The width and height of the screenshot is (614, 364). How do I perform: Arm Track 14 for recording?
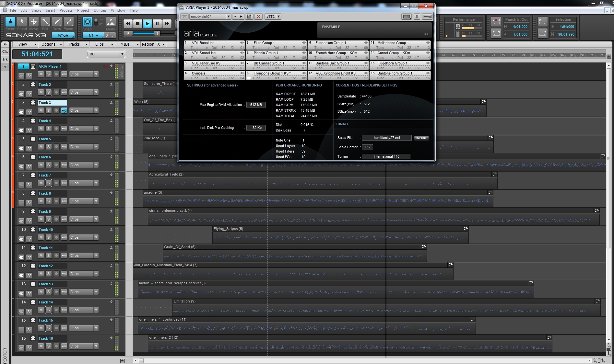pyautogui.click(x=56, y=310)
